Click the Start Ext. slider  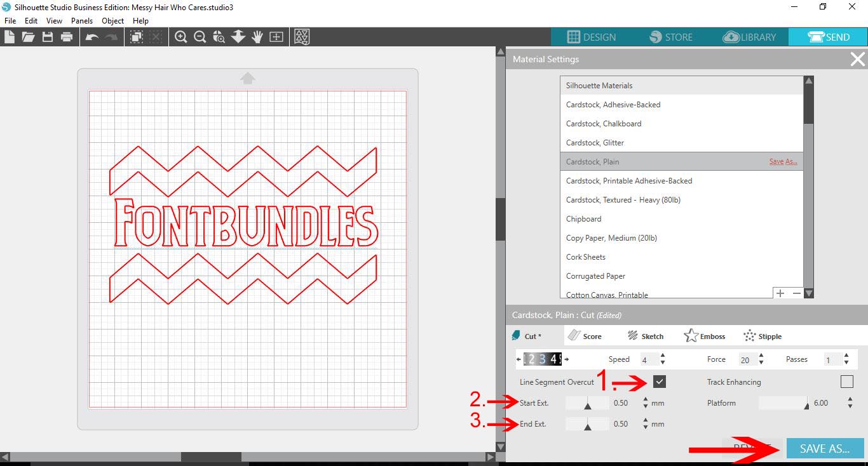pyautogui.click(x=587, y=403)
